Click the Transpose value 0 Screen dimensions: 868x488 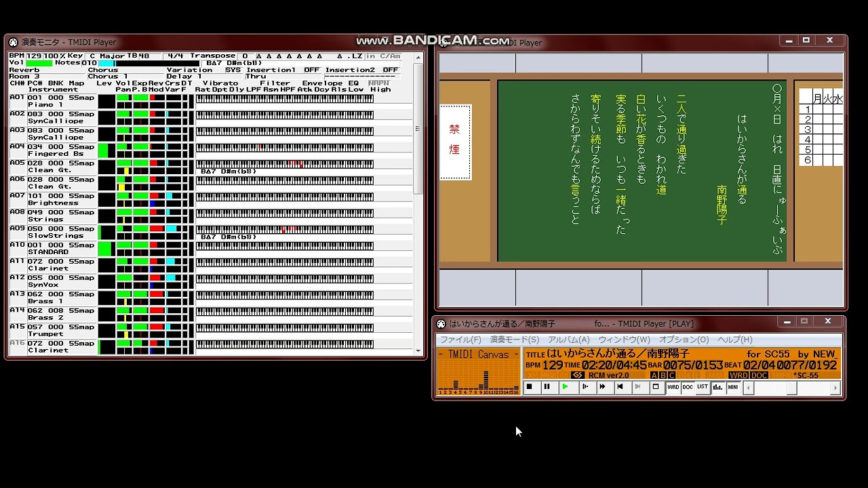point(245,56)
